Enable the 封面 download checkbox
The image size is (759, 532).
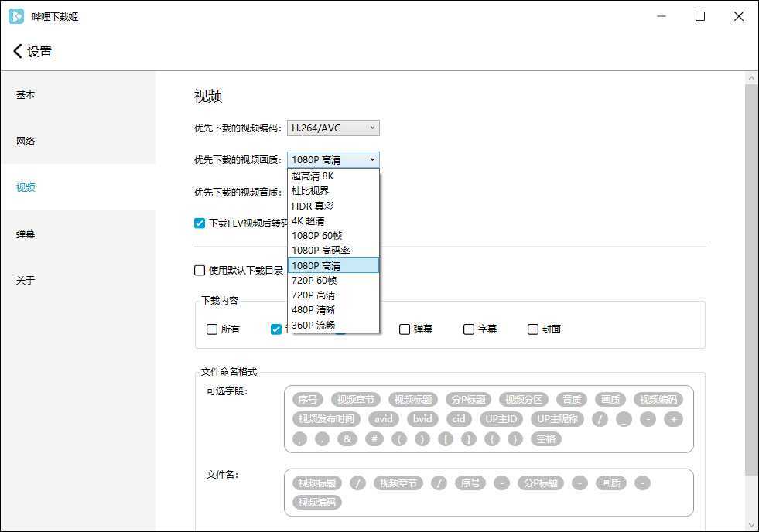pyautogui.click(x=533, y=329)
